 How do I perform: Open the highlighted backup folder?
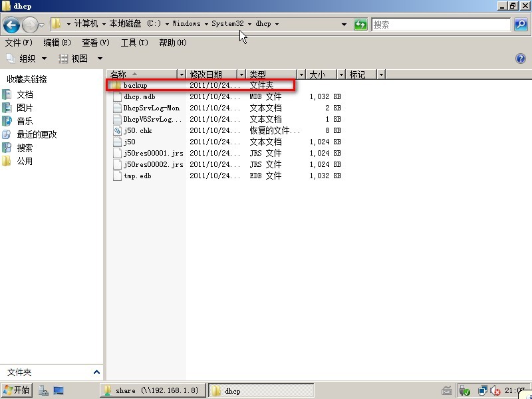click(134, 85)
